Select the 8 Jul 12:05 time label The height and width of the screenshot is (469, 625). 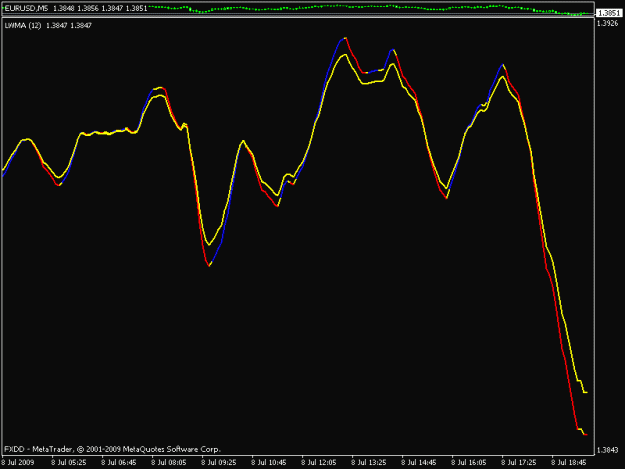318,463
